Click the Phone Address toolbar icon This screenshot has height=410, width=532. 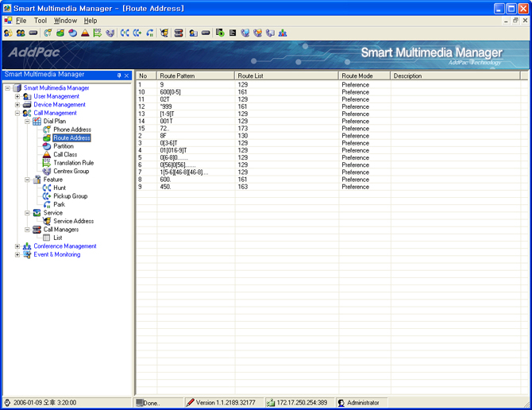pyautogui.click(x=48, y=33)
